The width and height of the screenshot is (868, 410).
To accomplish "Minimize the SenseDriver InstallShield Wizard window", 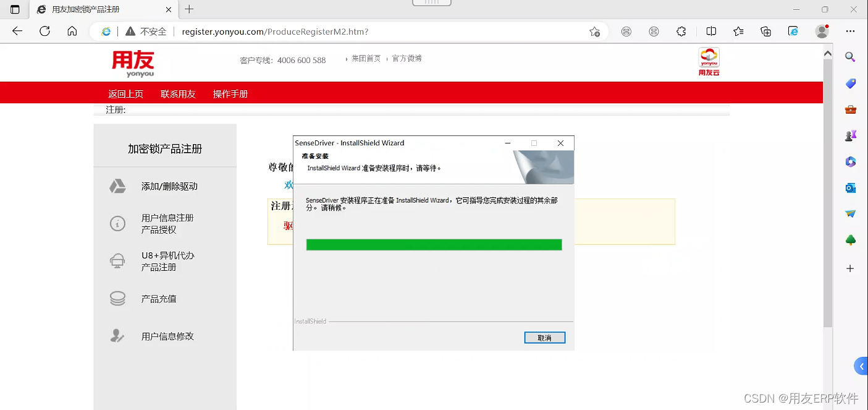I will click(508, 143).
